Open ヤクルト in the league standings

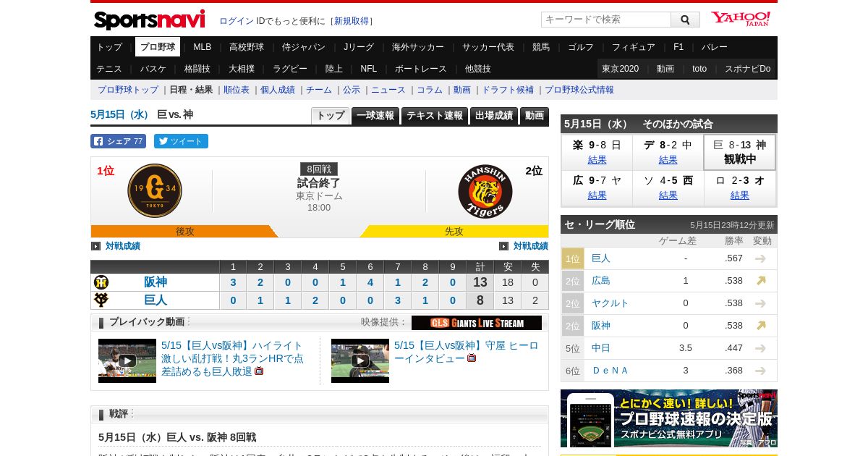coord(610,303)
